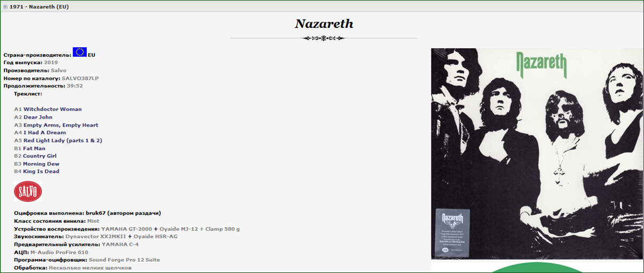Screen dimensions: 644x273
Task: Click the duration value 39:52
Action: click(x=75, y=86)
